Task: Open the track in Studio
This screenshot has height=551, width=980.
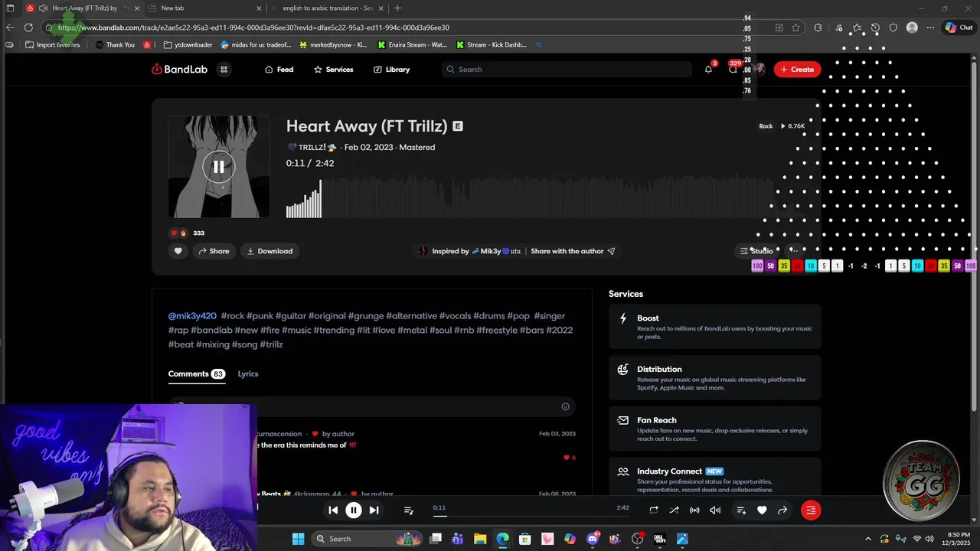Action: 756,251
